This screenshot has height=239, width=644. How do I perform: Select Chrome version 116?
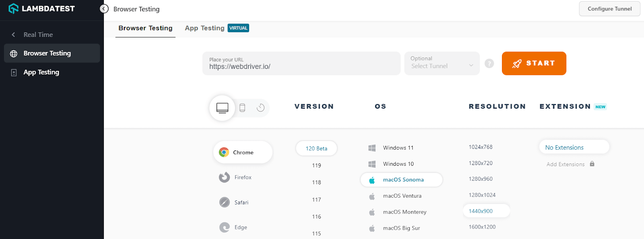pyautogui.click(x=316, y=216)
